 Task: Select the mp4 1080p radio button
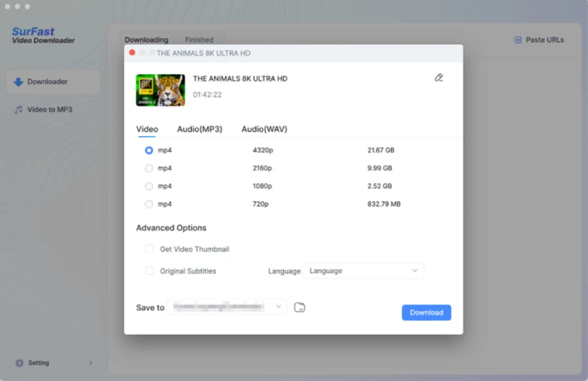149,186
